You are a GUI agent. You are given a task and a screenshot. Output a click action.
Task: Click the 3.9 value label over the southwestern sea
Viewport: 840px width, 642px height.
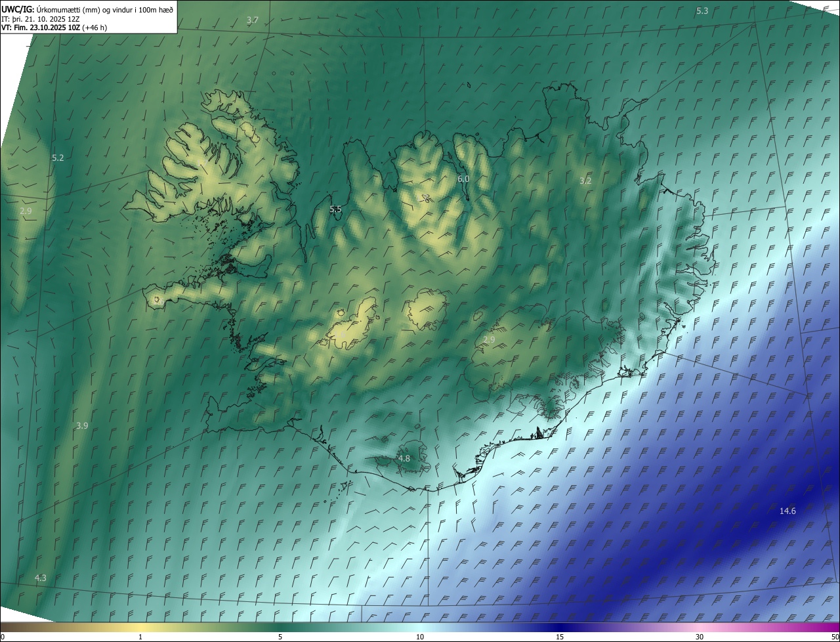click(x=82, y=425)
